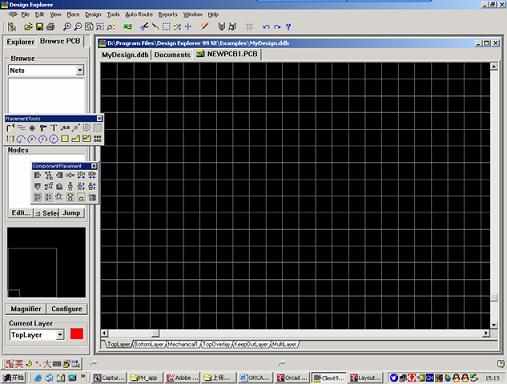Select the KeepOutLayer tab

pos(251,344)
